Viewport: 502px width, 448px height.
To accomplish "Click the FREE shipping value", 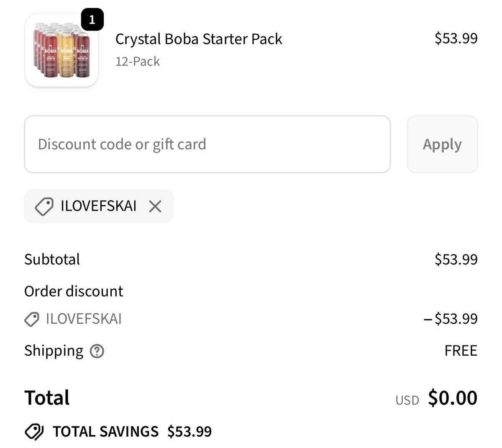I will tap(461, 351).
